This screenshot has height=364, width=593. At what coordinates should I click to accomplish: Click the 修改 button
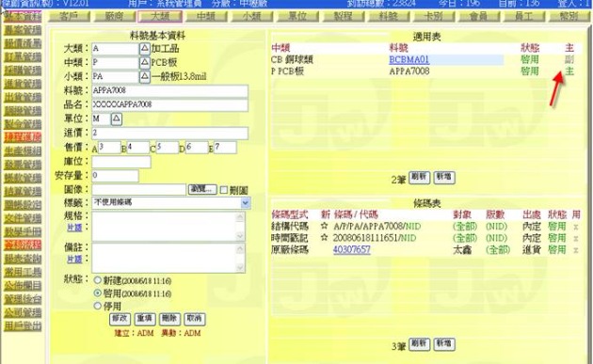point(120,319)
